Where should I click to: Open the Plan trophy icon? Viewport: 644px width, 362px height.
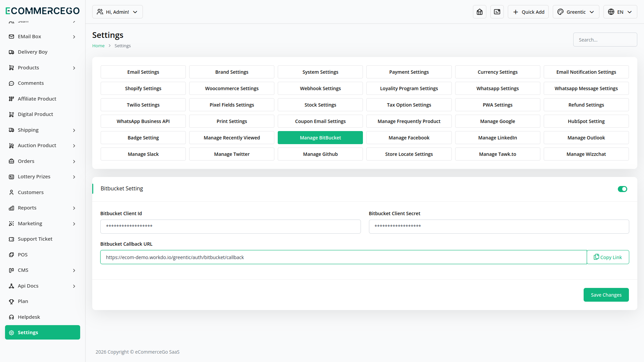click(x=11, y=301)
